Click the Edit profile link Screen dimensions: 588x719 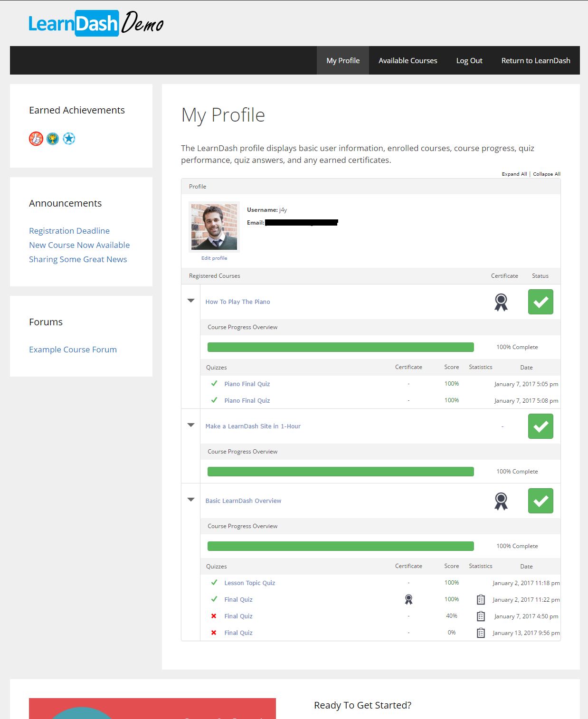click(x=214, y=258)
